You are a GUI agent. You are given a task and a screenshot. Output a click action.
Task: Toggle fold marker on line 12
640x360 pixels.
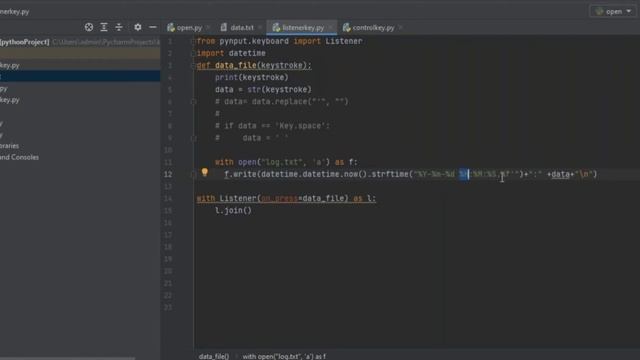pos(193,174)
